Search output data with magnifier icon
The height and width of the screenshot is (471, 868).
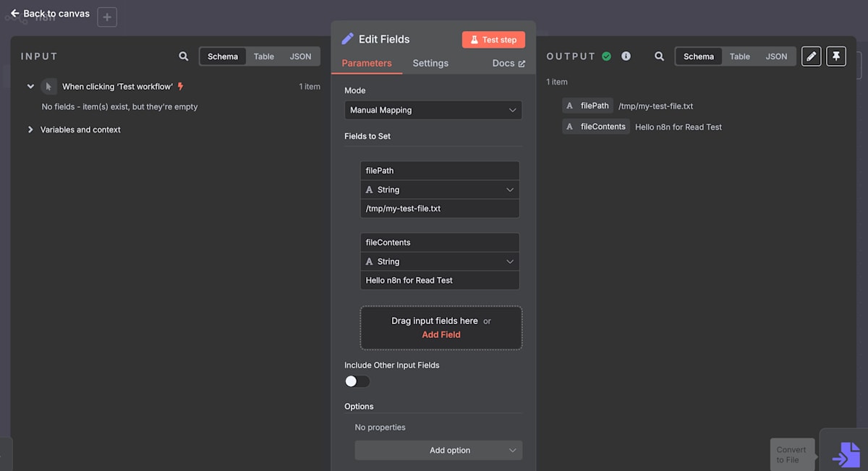click(659, 56)
